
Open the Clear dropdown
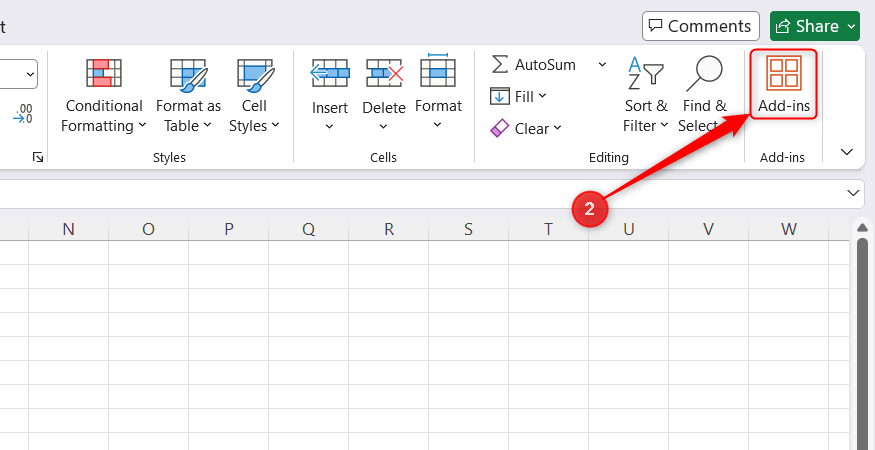click(x=526, y=128)
